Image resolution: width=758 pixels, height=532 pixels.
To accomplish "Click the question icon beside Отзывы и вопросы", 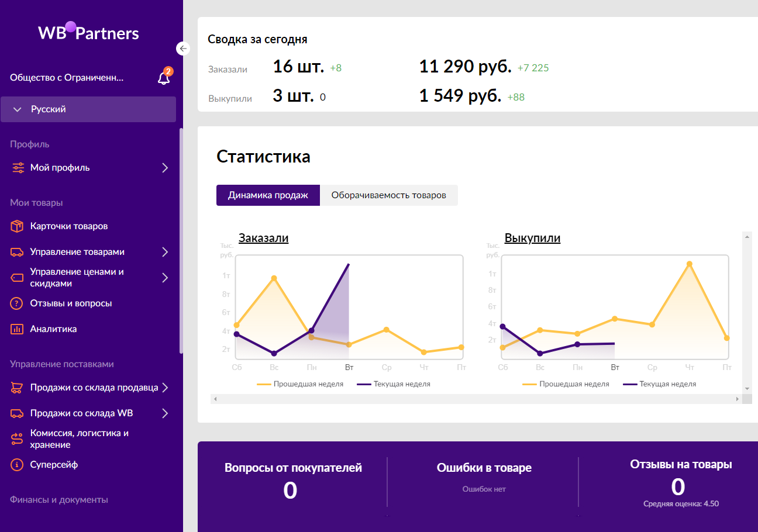I will [18, 303].
